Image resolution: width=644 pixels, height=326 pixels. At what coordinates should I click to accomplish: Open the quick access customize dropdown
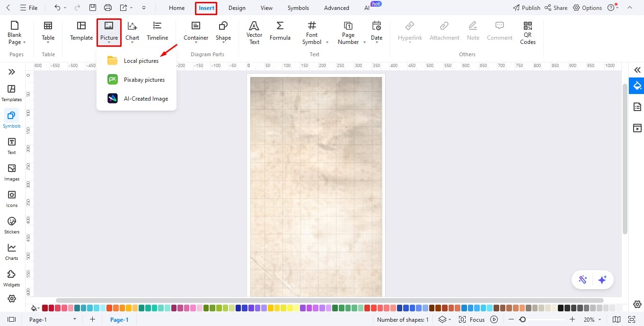pyautogui.click(x=144, y=8)
